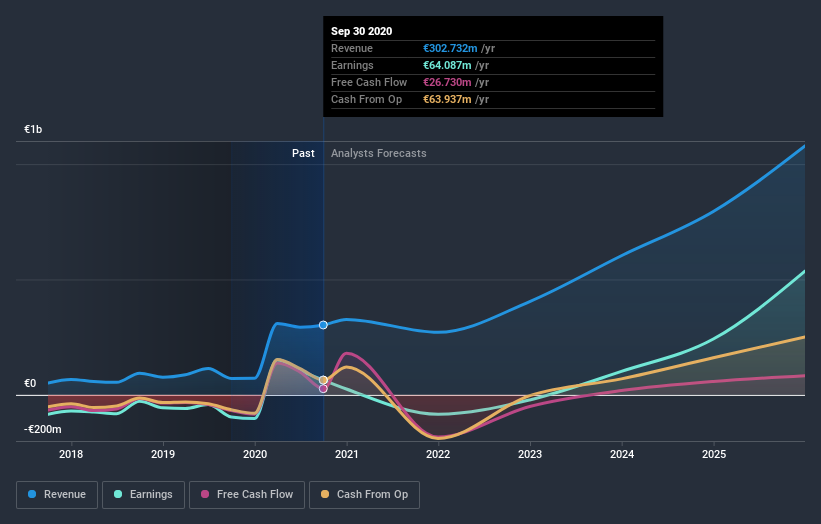Click the Earnings row label in tooltip
This screenshot has height=524, width=821.
coord(352,65)
